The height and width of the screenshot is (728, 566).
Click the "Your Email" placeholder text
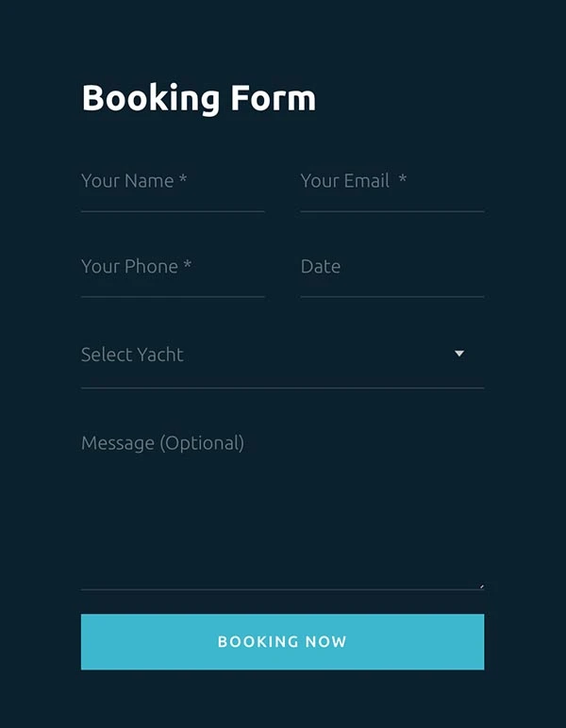click(x=344, y=181)
